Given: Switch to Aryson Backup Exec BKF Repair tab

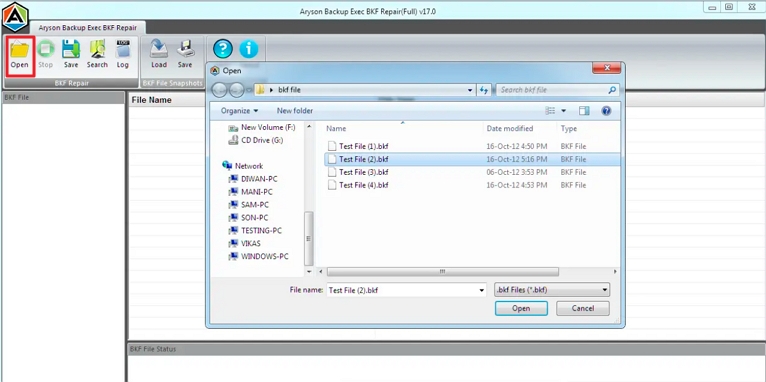Looking at the screenshot, I should [88, 27].
